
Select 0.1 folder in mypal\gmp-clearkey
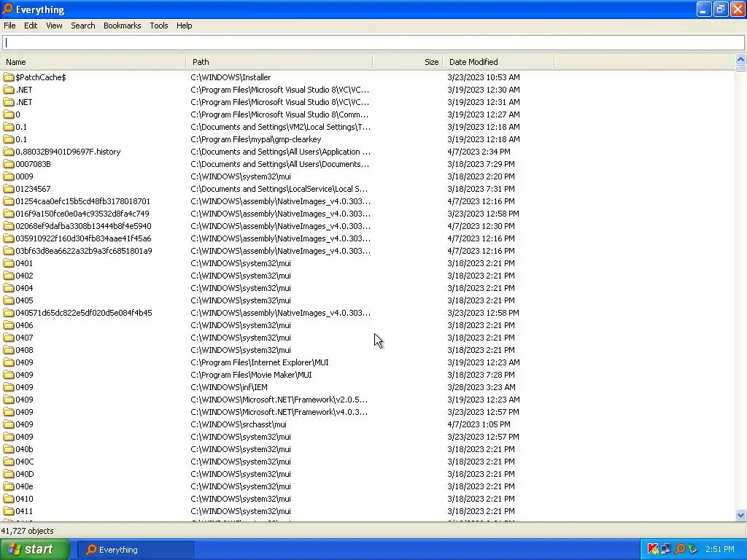pos(21,139)
